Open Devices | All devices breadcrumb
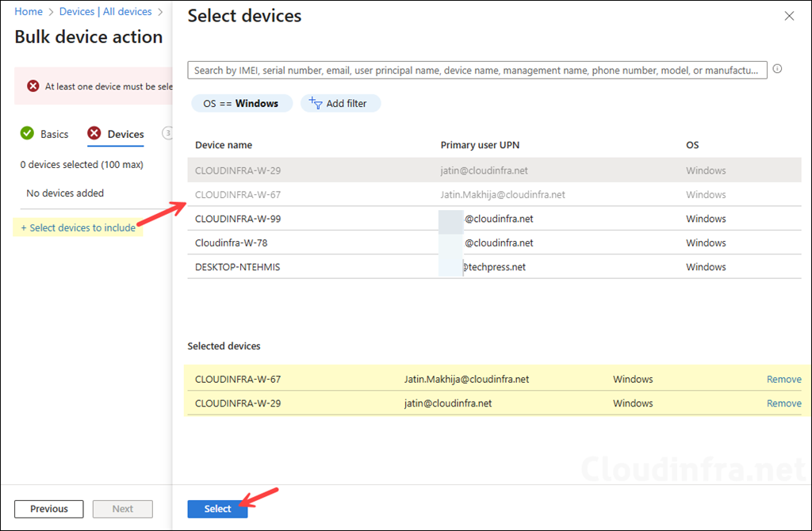The height and width of the screenshot is (531, 812). 105,11
